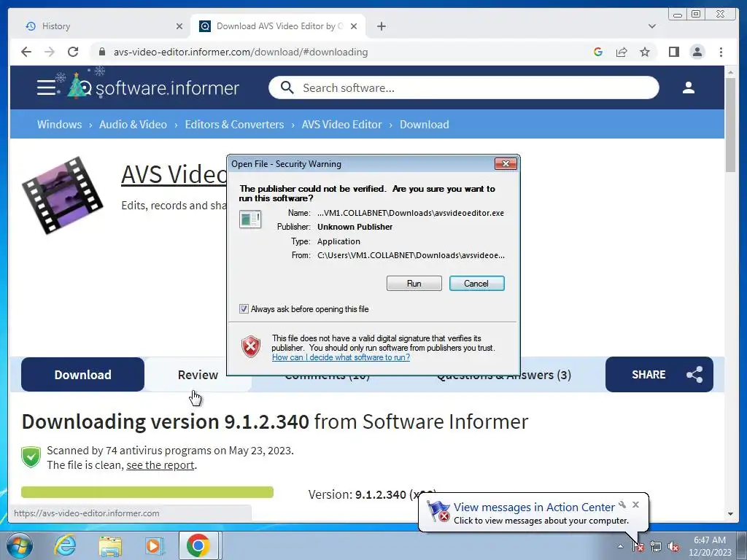This screenshot has width=747, height=560.
Task: Click Run in the Security Warning dialog
Action: tap(414, 284)
